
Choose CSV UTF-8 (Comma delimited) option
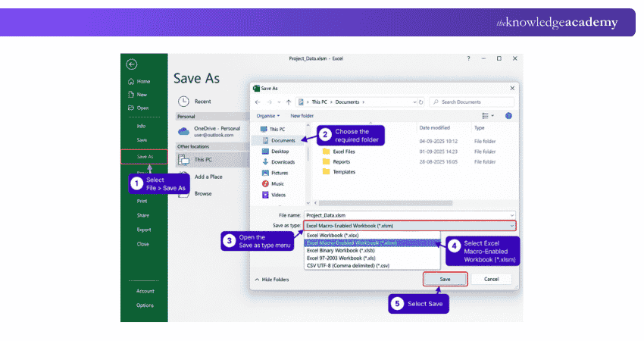point(372,265)
